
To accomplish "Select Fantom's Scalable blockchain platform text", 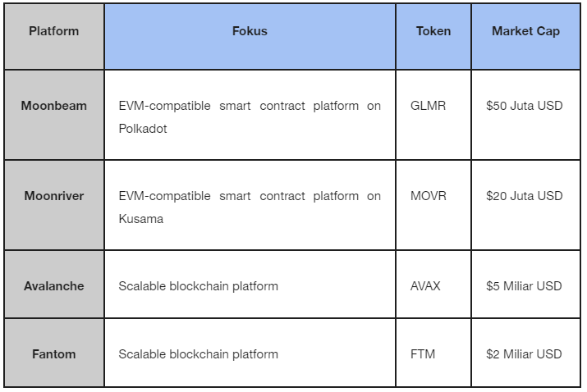I will 199,354.
